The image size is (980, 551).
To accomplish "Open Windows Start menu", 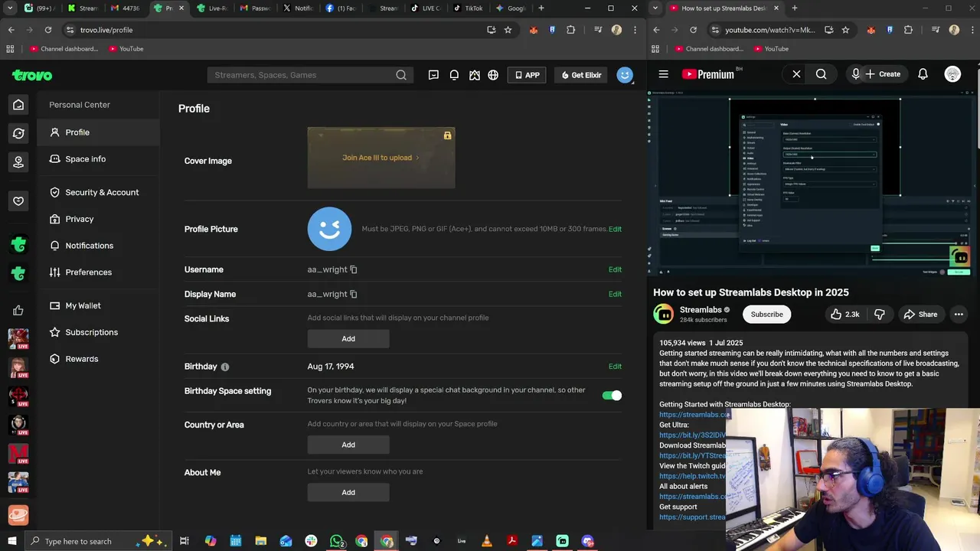I will (x=11, y=541).
